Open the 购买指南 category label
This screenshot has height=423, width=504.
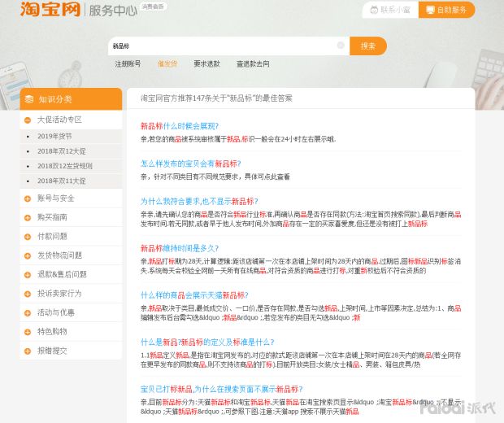click(x=52, y=217)
